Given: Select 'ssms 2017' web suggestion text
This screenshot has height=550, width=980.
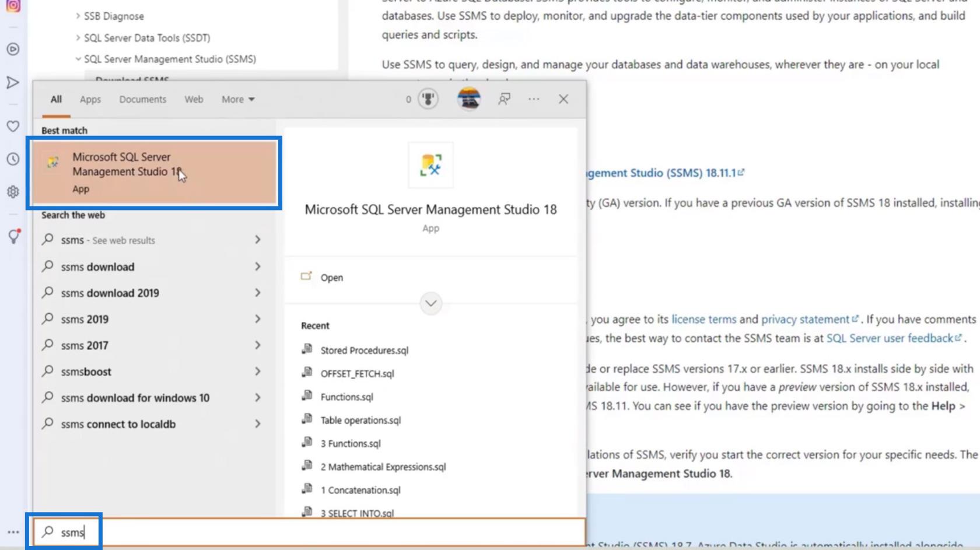Looking at the screenshot, I should pyautogui.click(x=85, y=345).
